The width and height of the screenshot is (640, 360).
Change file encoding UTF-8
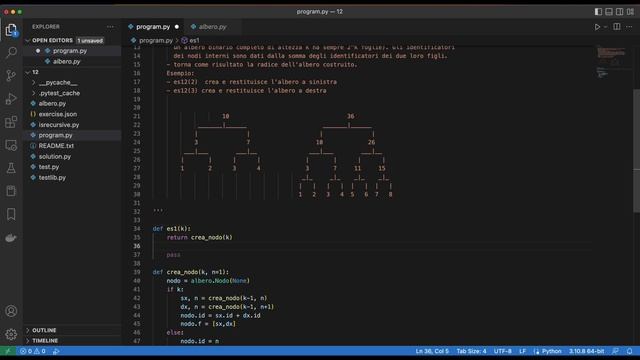click(x=502, y=351)
